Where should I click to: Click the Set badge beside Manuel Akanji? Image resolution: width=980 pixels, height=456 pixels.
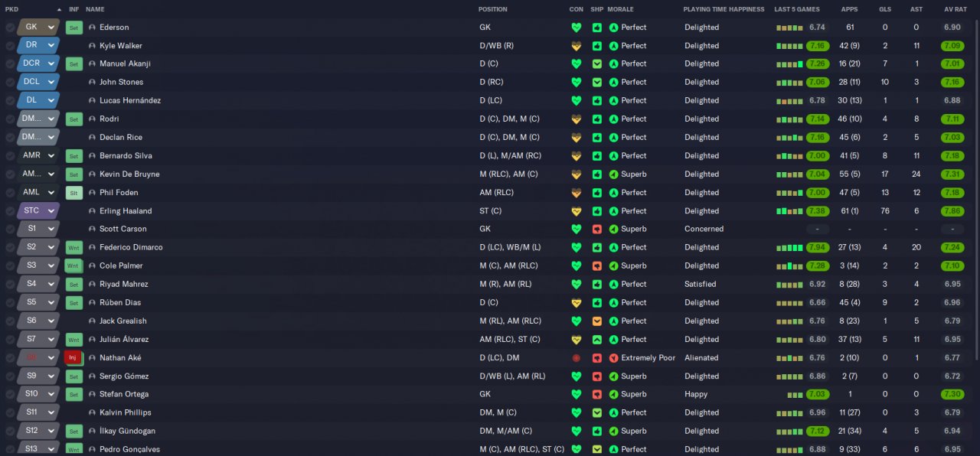pyautogui.click(x=73, y=64)
